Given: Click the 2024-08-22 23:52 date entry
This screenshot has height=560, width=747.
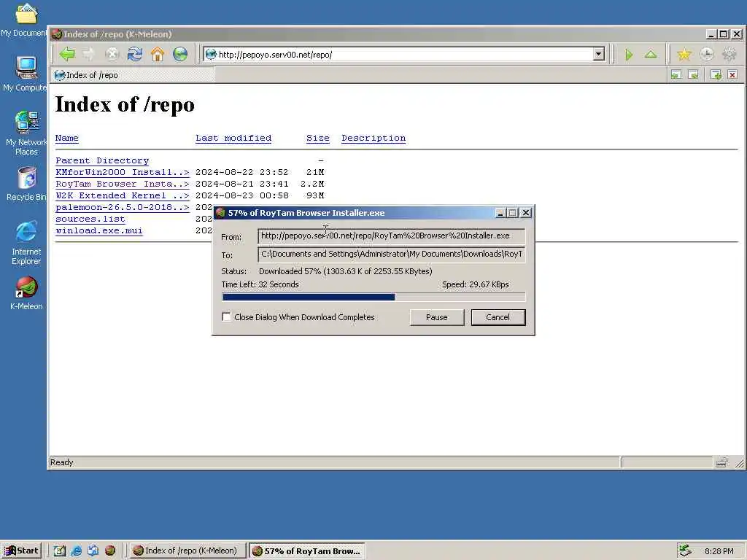Looking at the screenshot, I should (241, 172).
